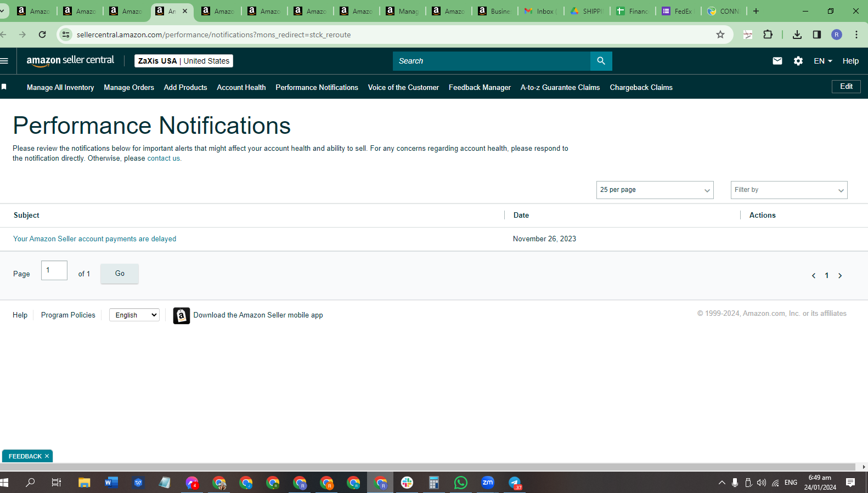868x493 pixels.
Task: Open Slack from the taskbar
Action: tap(407, 483)
